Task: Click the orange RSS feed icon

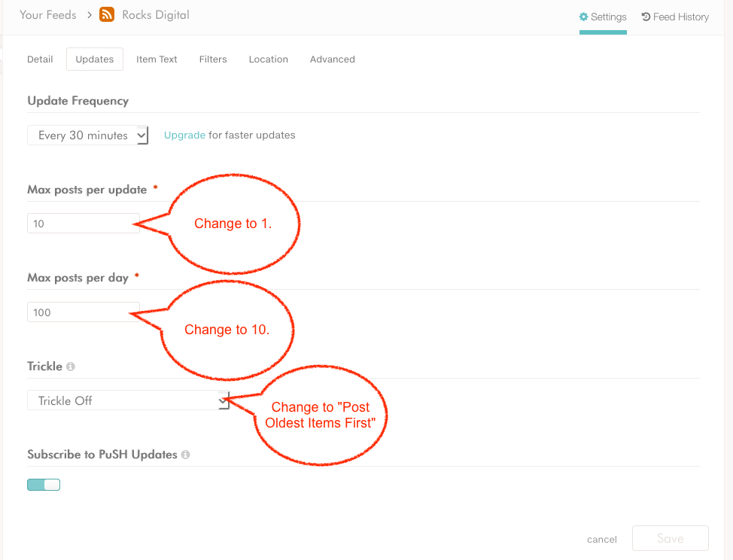Action: click(107, 14)
